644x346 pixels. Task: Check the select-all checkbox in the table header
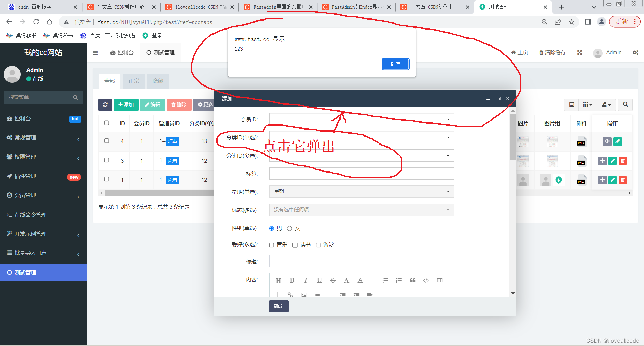pyautogui.click(x=106, y=123)
